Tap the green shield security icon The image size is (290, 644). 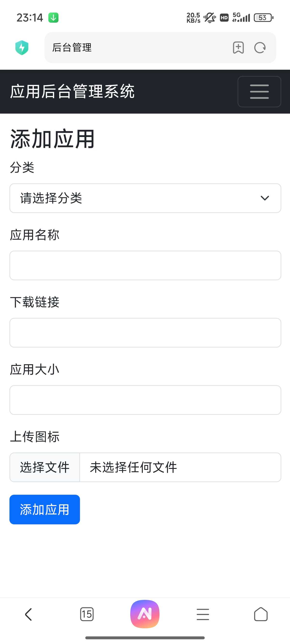(x=22, y=48)
